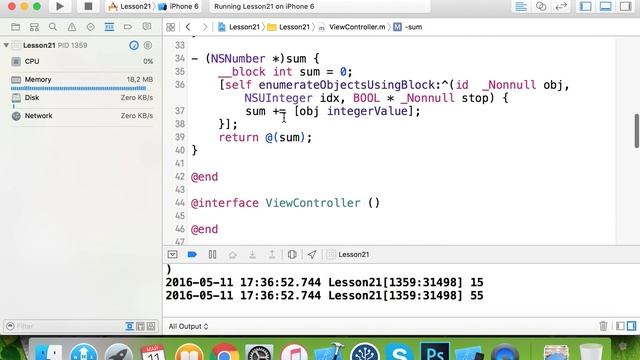Open the Breakpoint navigator

128,27
